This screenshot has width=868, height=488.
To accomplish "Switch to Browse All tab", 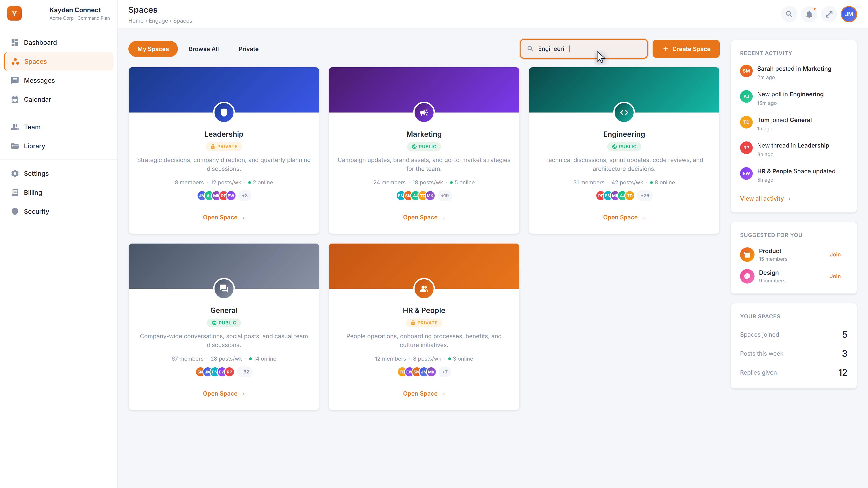I will pyautogui.click(x=203, y=49).
